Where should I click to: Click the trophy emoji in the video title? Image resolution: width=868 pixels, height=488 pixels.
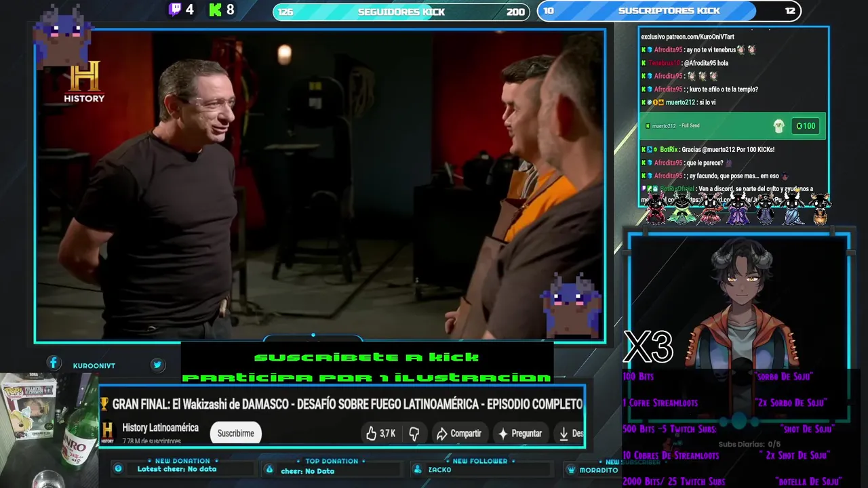pyautogui.click(x=104, y=404)
